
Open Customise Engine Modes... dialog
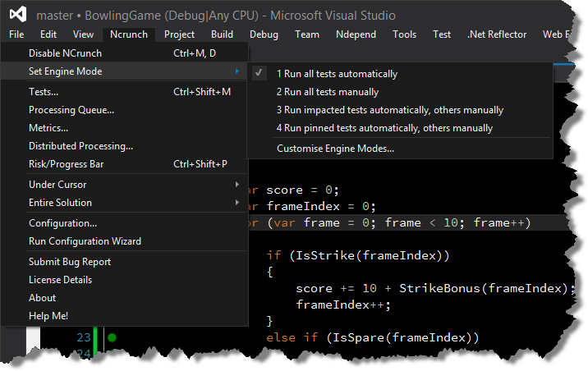click(x=335, y=149)
